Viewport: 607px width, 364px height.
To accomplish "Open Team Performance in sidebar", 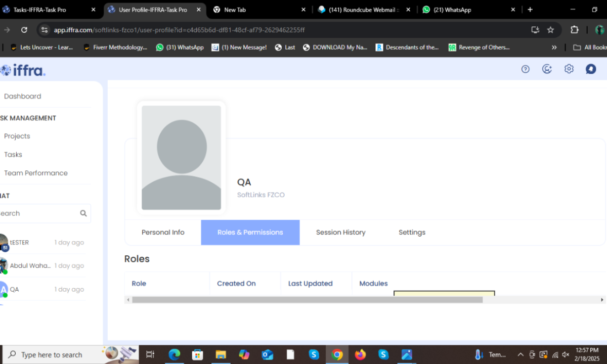I will tap(35, 173).
